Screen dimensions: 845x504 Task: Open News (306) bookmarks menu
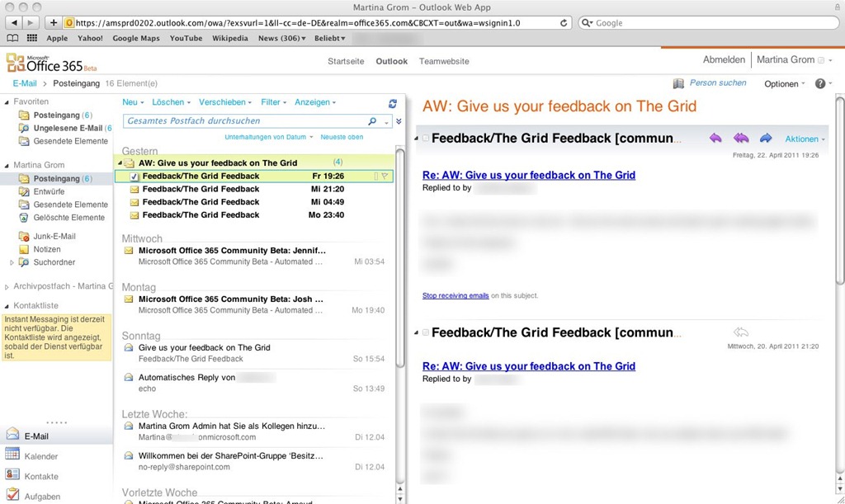(282, 38)
